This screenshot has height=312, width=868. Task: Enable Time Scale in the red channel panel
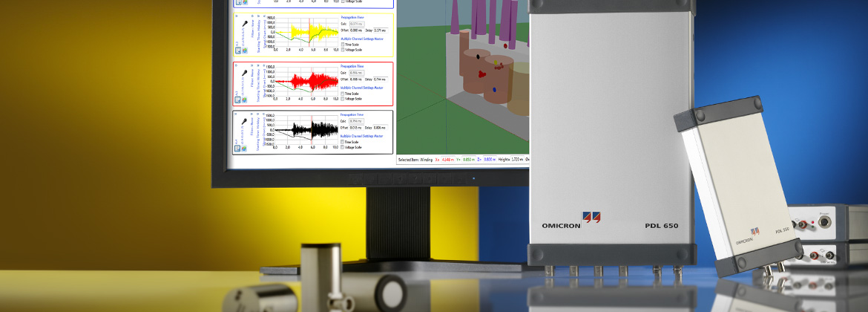[x=342, y=94]
